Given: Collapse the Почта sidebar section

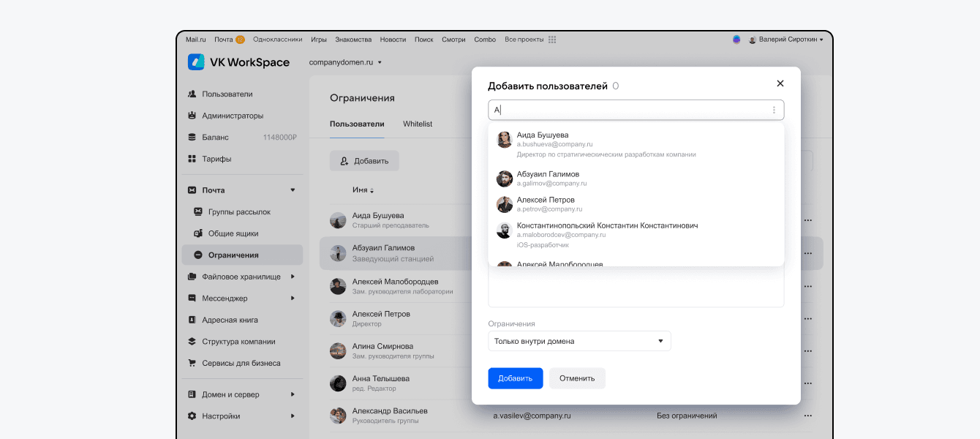Looking at the screenshot, I should click(x=293, y=190).
